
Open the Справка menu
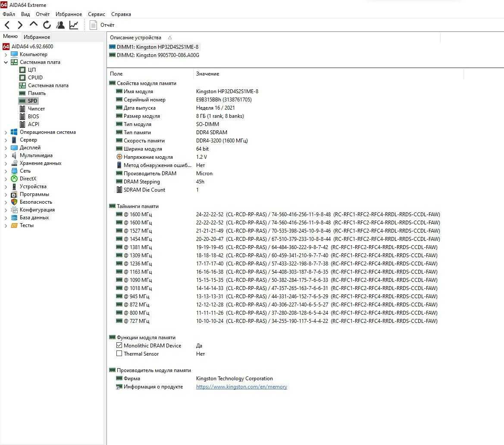pos(121,14)
